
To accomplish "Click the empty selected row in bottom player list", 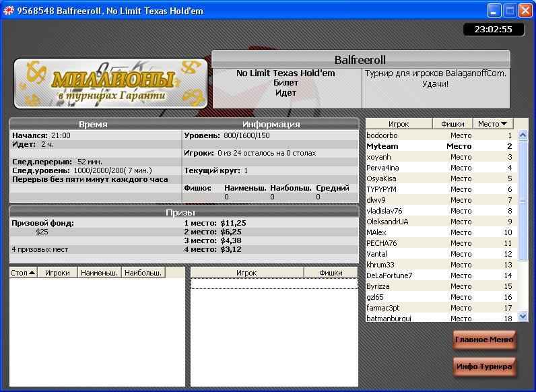I will [x=274, y=284].
